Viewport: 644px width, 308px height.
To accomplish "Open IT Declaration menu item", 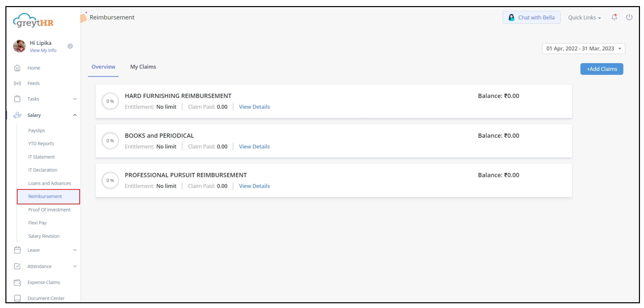I will click(x=43, y=170).
